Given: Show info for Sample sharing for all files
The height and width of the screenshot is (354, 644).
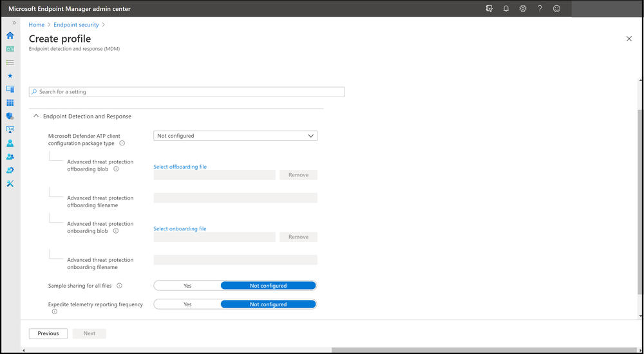Looking at the screenshot, I should 120,285.
